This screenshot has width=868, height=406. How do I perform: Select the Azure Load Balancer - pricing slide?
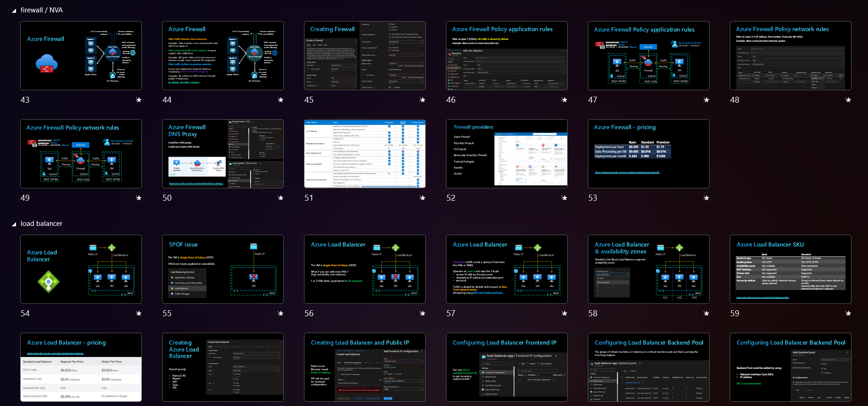(81, 367)
